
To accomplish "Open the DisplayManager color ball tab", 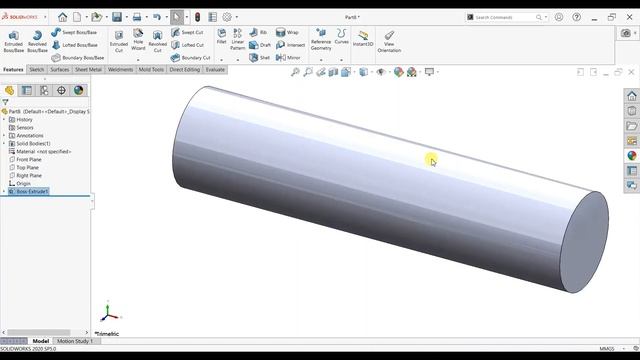I will [x=78, y=90].
